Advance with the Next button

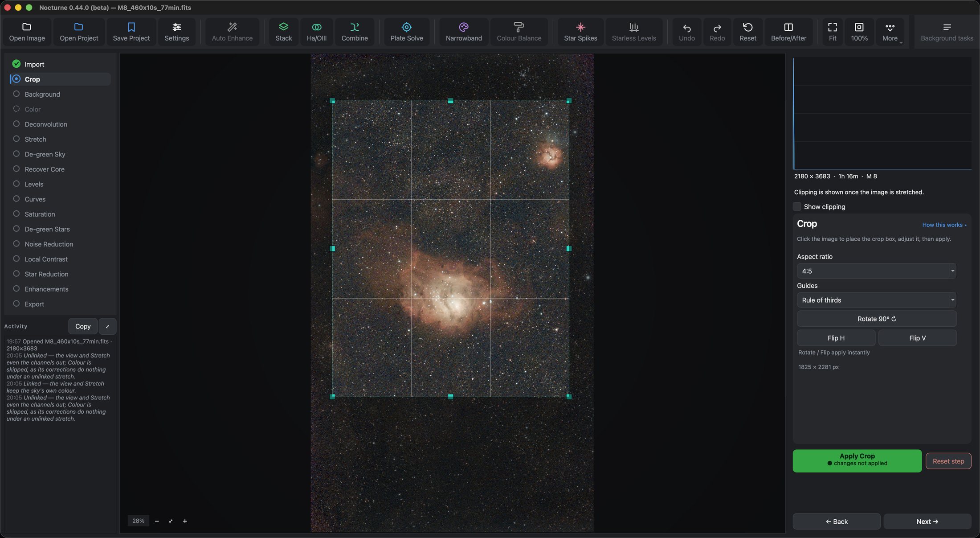(927, 522)
